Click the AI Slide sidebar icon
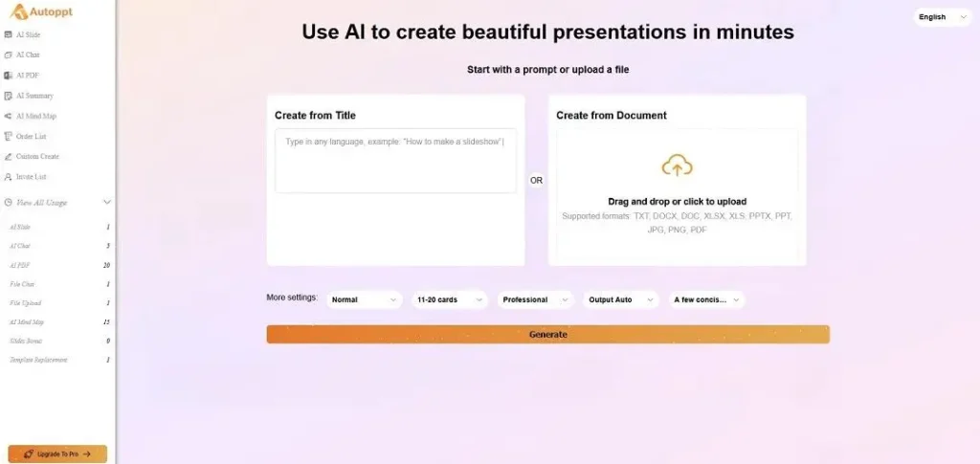This screenshot has height=464, width=980. tap(8, 35)
